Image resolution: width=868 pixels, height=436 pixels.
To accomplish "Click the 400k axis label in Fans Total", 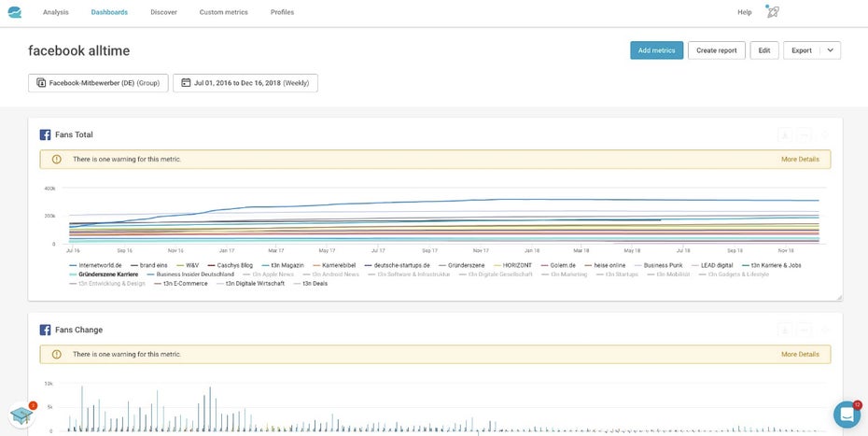I will 49,189.
